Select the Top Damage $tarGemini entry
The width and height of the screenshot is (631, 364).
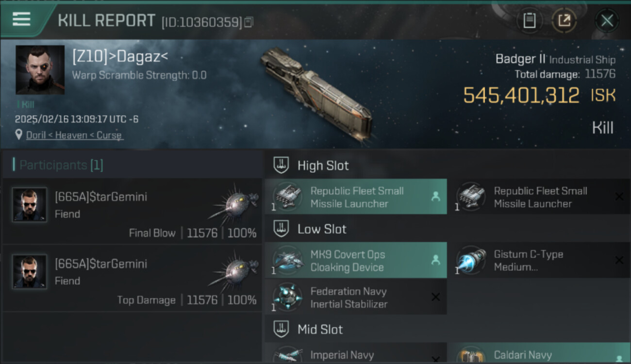(132, 278)
